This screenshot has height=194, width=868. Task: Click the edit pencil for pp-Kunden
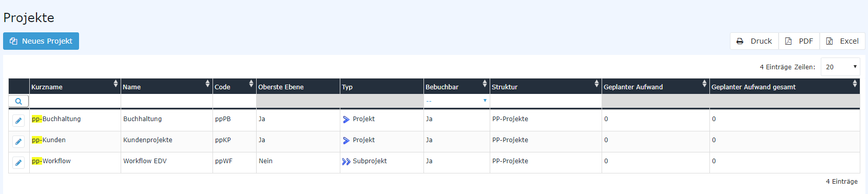click(18, 142)
